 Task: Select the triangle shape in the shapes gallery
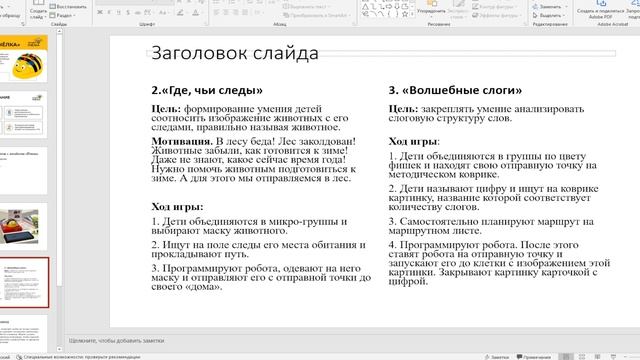click(366, 7)
